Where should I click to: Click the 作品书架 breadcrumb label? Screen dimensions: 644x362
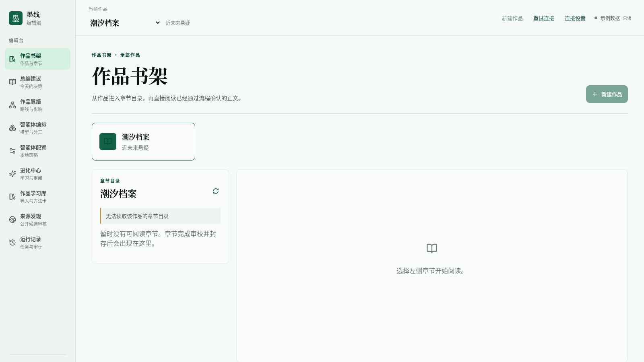(101, 55)
